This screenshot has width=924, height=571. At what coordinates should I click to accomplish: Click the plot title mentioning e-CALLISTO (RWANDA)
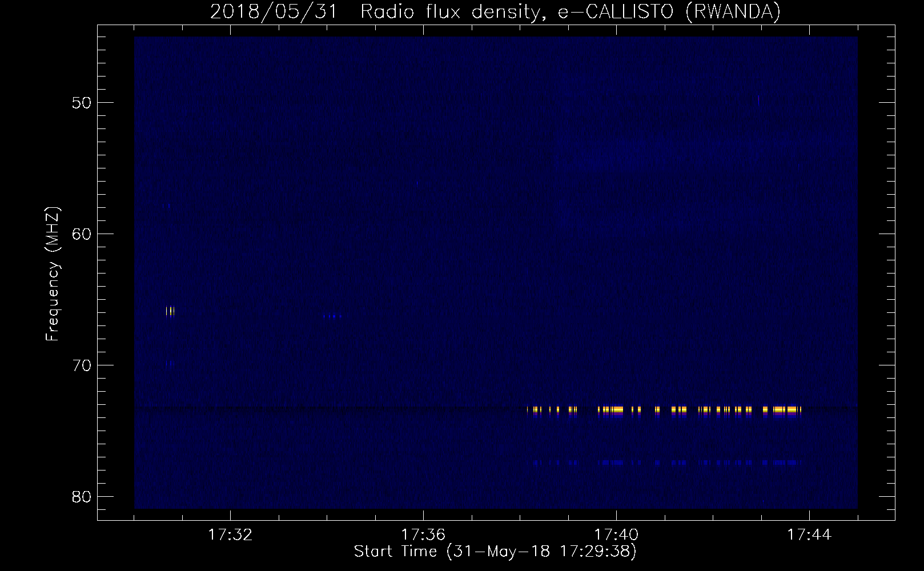(495, 11)
